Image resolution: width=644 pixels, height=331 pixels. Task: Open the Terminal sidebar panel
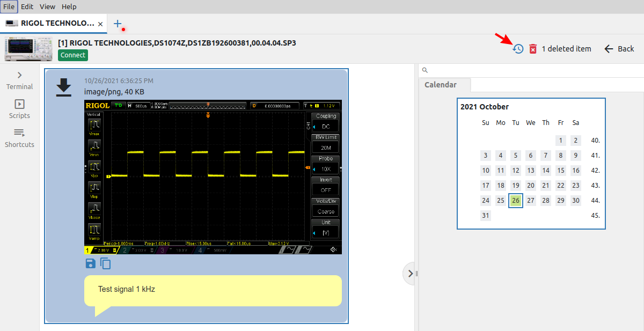tap(19, 80)
